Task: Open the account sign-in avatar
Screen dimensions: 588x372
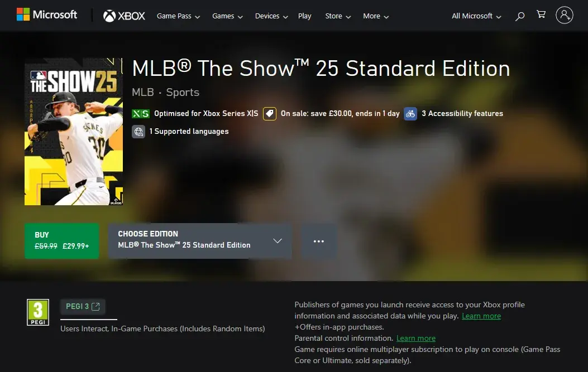Action: coord(565,16)
